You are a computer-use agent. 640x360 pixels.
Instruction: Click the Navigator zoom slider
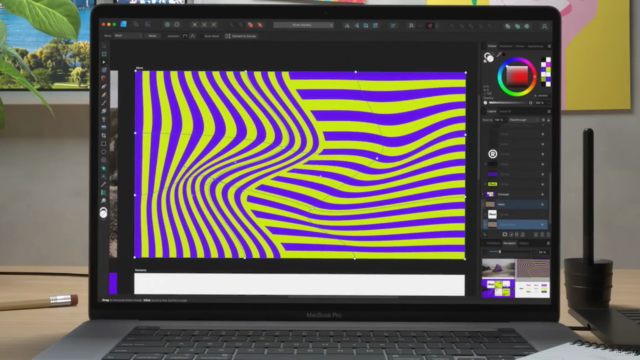pos(510,252)
